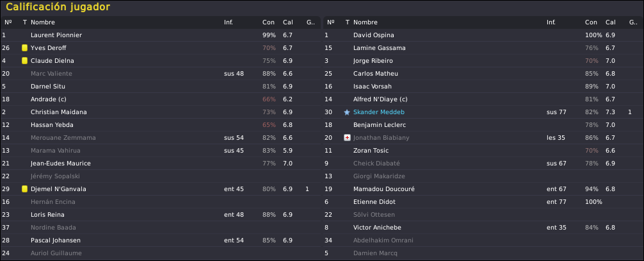This screenshot has height=261, width=644.
Task: Sort left table by the Cal column
Action: (x=287, y=22)
